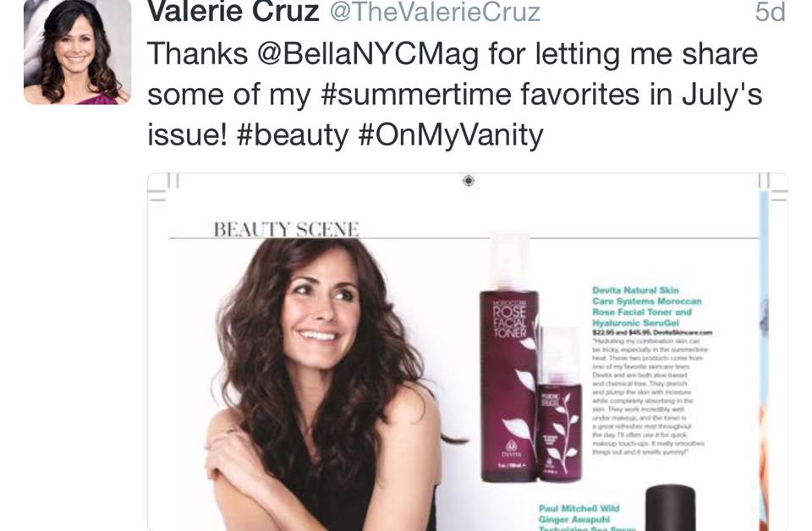The height and width of the screenshot is (531, 812).
Task: Select the #beauty hashtag
Action: pyautogui.click(x=293, y=135)
